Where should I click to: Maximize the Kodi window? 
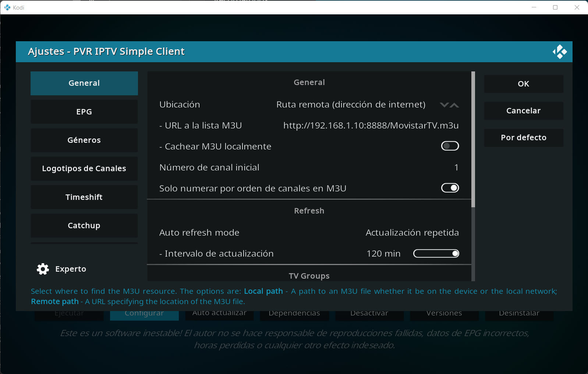point(555,7)
